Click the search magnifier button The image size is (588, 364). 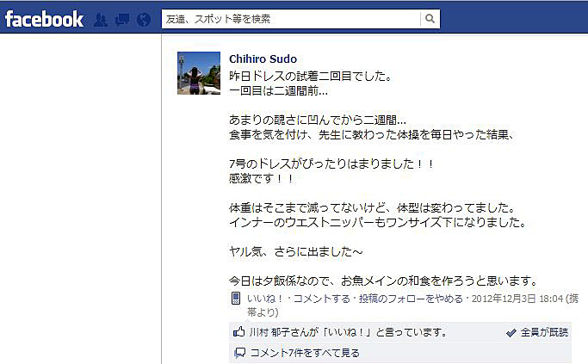[x=430, y=18]
